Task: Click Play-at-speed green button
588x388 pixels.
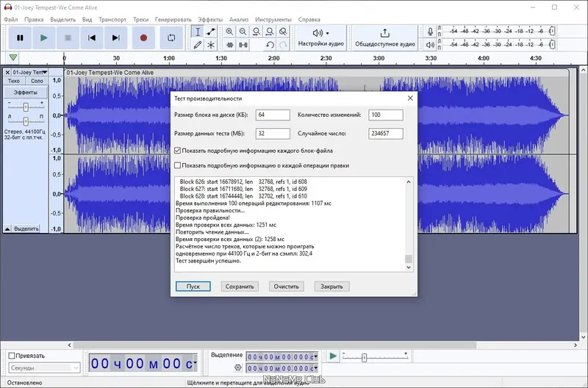Action: [333, 356]
